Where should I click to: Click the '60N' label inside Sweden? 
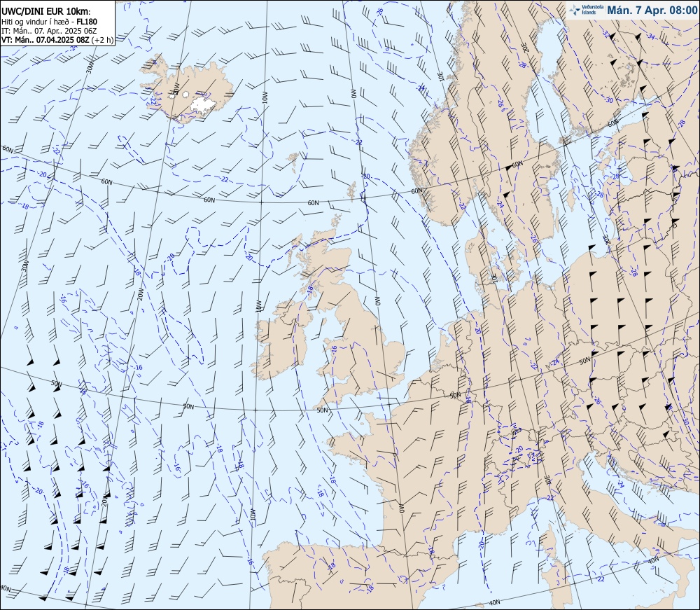pyautogui.click(x=517, y=165)
